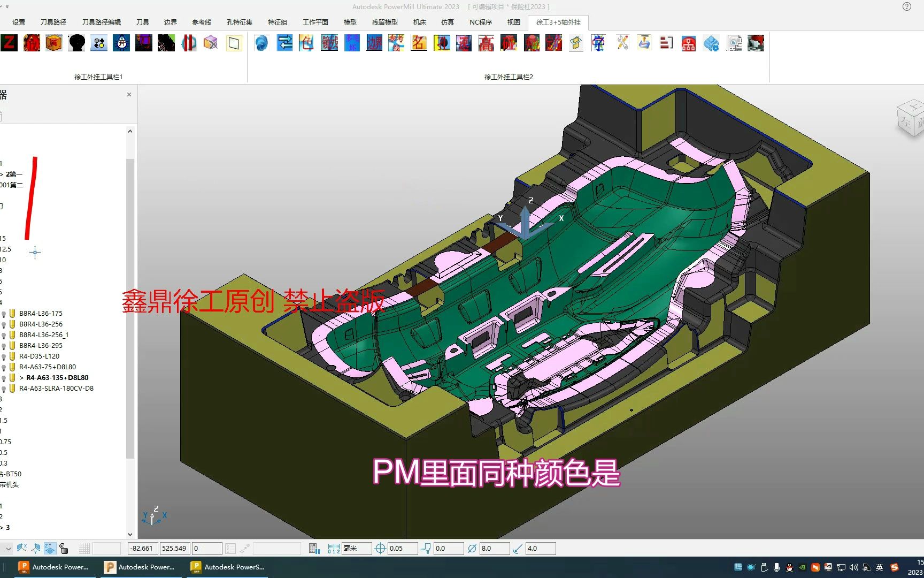924x578 pixels.
Task: Toggle the light bulb for R4-A63-SLRA-180CV-D8
Action: coord(4,389)
